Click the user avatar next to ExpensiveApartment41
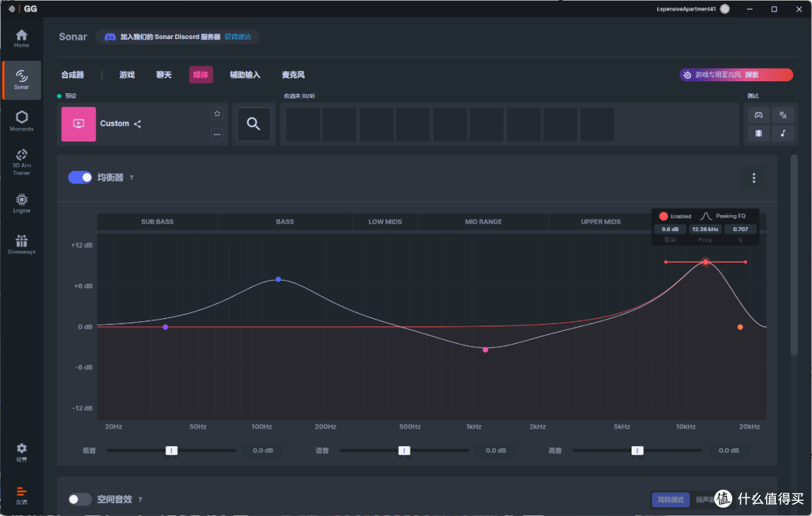Viewport: 812px width, 516px height. click(725, 9)
